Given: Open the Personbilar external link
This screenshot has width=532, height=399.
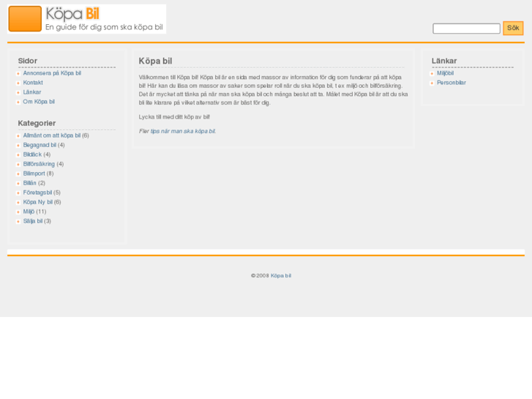Looking at the screenshot, I should (452, 83).
